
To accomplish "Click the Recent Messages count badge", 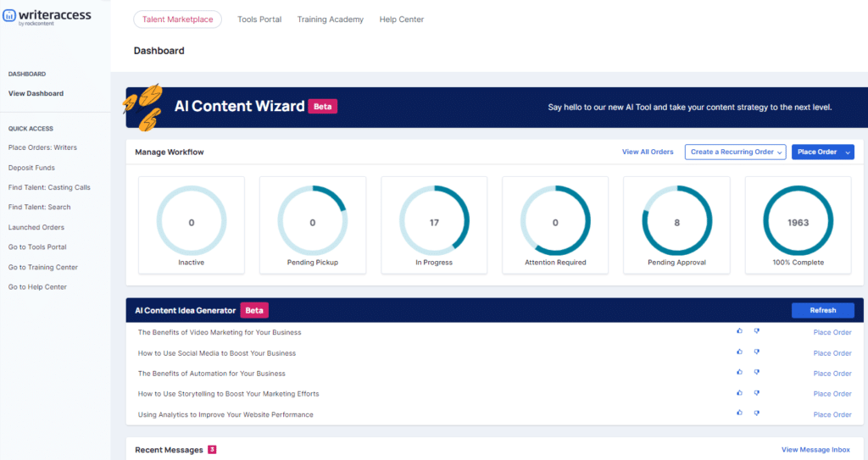I will click(212, 450).
